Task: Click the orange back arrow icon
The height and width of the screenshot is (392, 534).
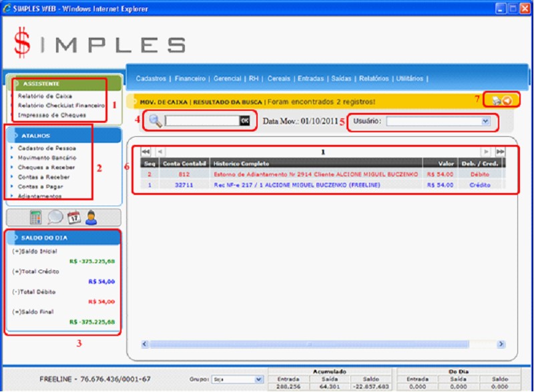Action: pyautogui.click(x=507, y=100)
